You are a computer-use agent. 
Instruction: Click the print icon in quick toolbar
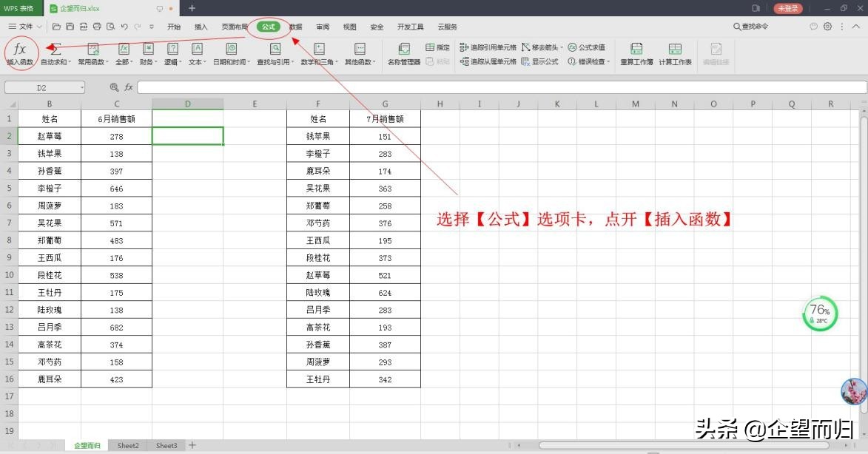point(97,26)
